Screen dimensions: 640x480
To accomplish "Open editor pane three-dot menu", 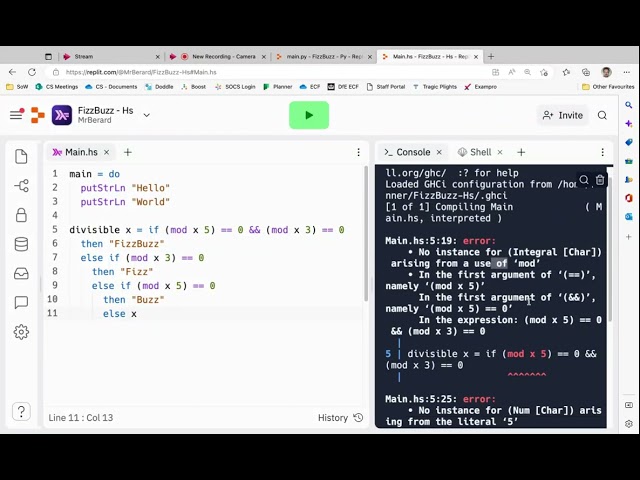I will [358, 152].
